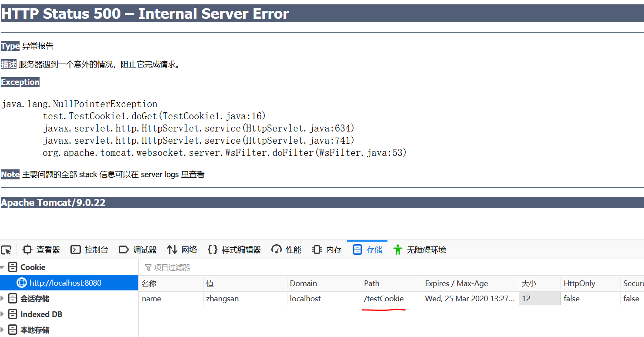Click the globe icon beside localhost:8080
The height and width of the screenshot is (337, 644).
pos(22,283)
